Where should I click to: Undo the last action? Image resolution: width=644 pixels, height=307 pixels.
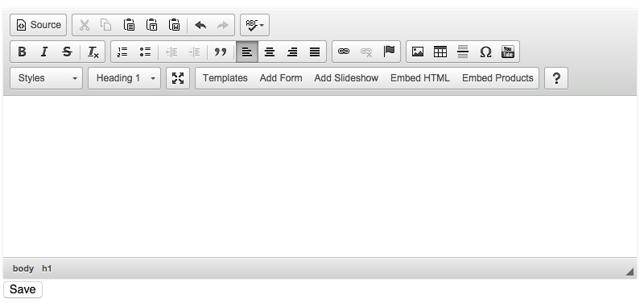(x=200, y=25)
